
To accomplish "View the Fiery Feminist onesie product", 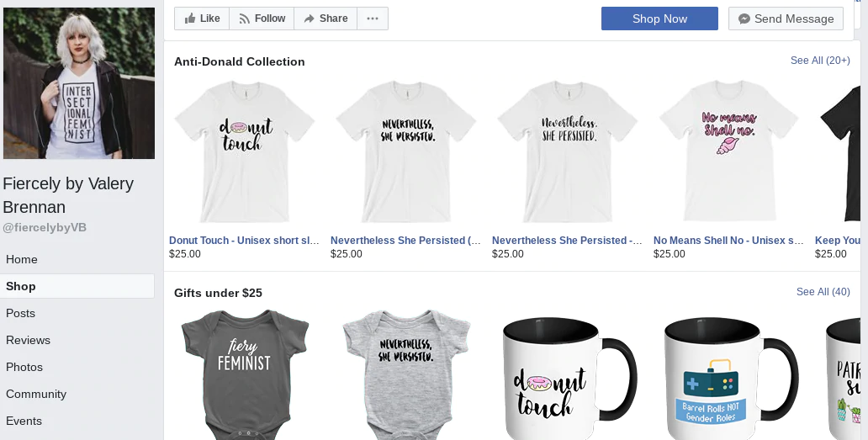I will (245, 370).
